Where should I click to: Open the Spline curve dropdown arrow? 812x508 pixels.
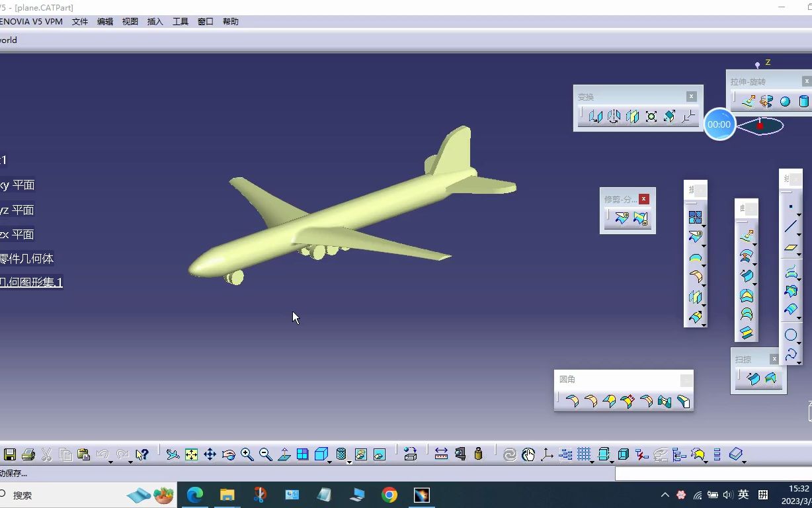(x=799, y=362)
